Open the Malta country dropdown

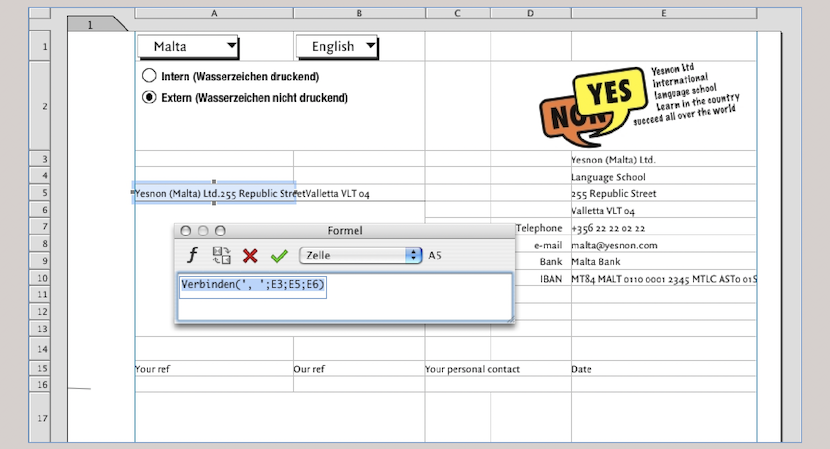(x=188, y=46)
